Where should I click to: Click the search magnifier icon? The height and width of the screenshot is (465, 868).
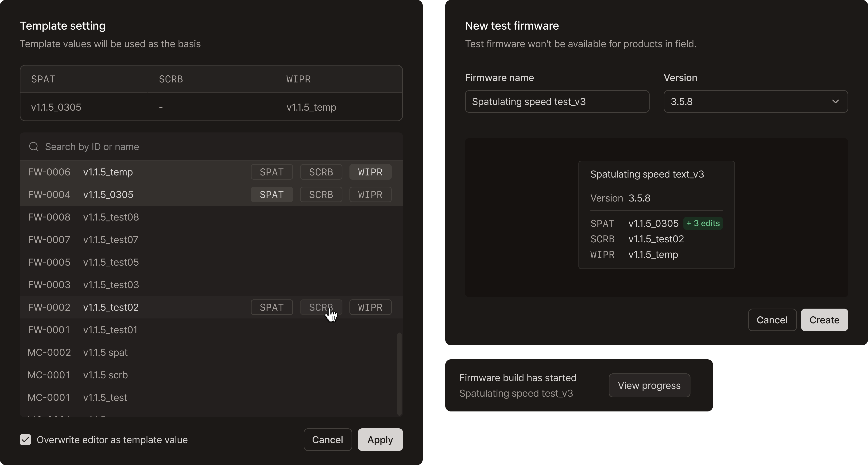click(34, 147)
